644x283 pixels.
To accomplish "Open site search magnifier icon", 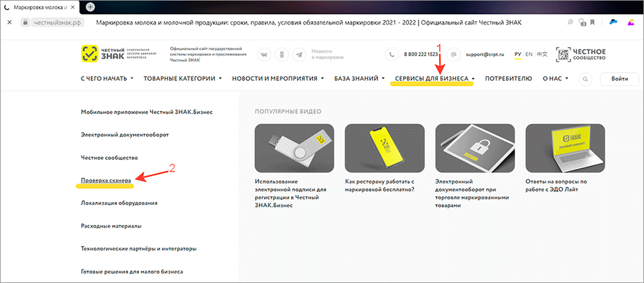I will tap(585, 78).
